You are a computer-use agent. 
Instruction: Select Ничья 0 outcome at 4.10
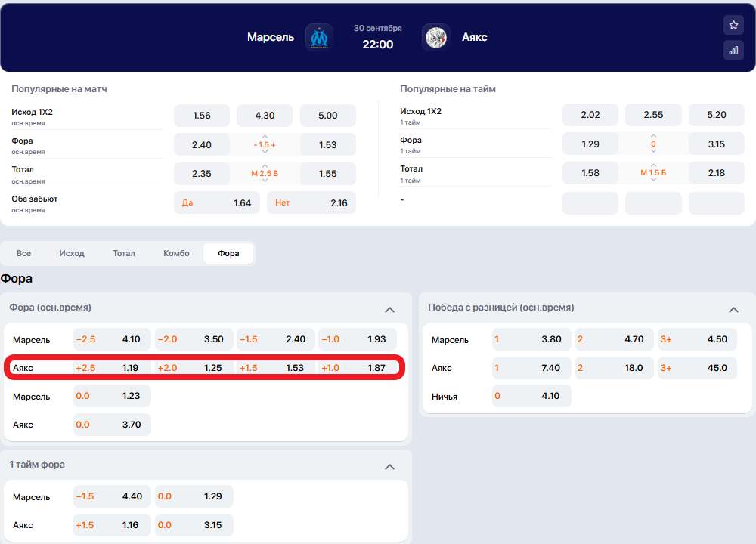coord(531,396)
